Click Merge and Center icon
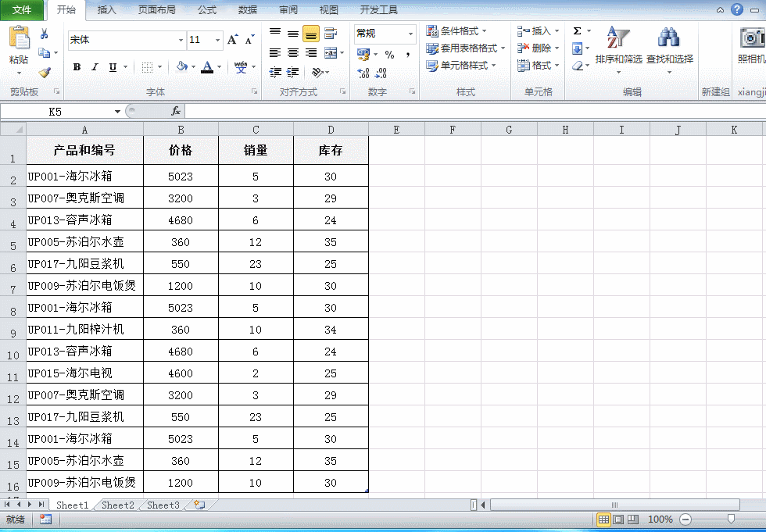Image resolution: width=766 pixels, height=532 pixels. 331,52
